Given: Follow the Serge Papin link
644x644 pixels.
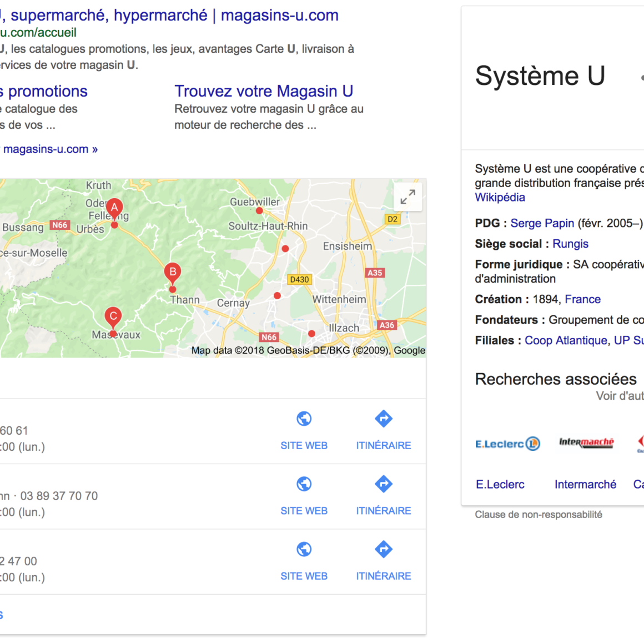Looking at the screenshot, I should click(542, 223).
